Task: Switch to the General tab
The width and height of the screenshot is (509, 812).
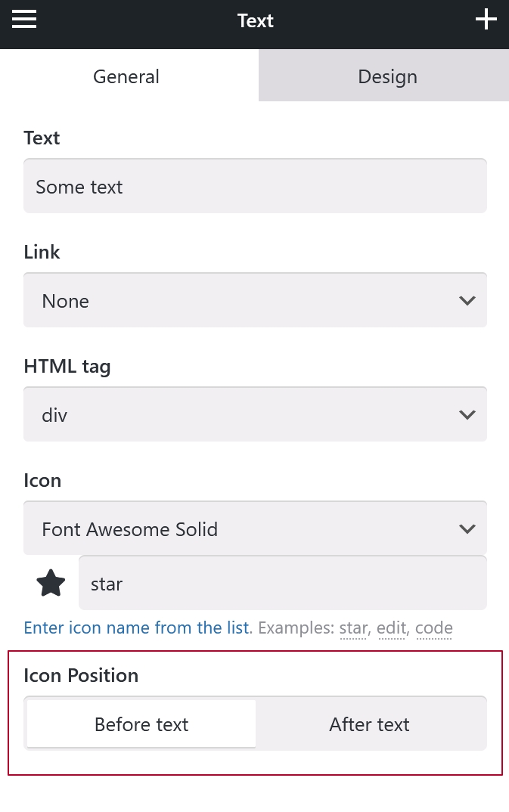Action: pyautogui.click(x=126, y=76)
